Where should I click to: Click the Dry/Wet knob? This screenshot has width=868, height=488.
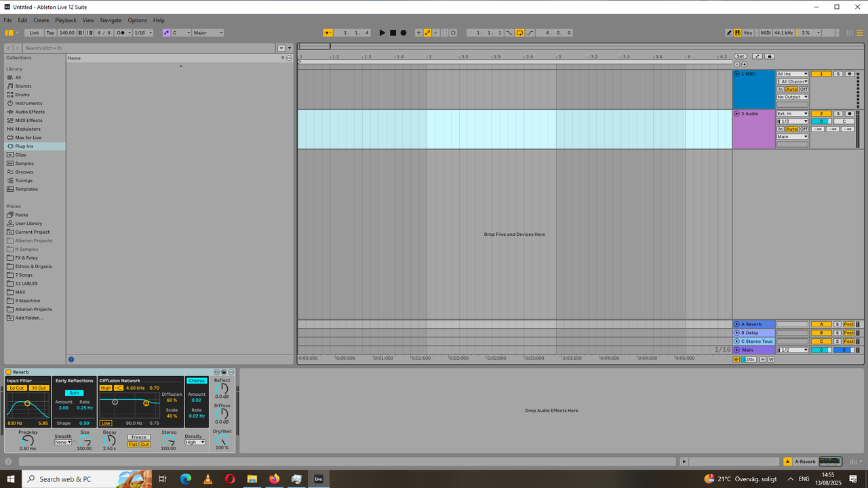pyautogui.click(x=222, y=440)
